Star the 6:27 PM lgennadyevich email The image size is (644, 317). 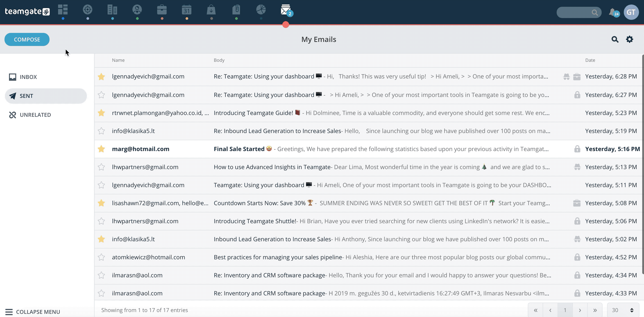click(x=101, y=95)
